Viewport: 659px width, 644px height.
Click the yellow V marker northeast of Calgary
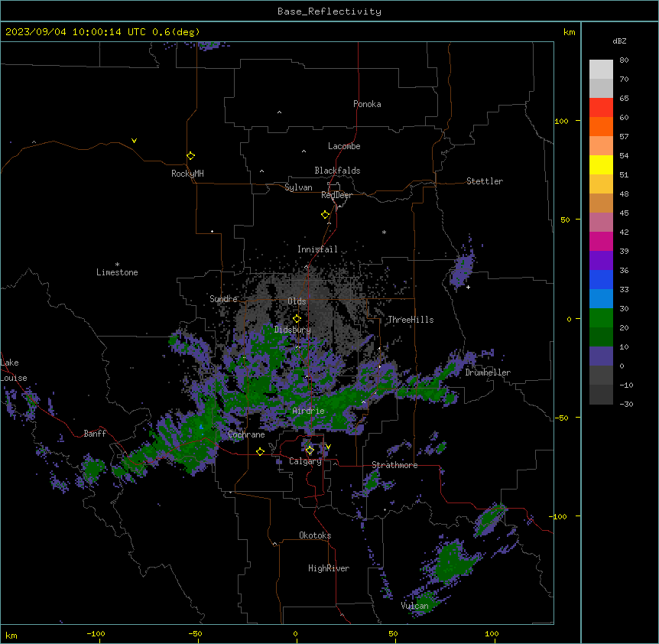coord(328,447)
